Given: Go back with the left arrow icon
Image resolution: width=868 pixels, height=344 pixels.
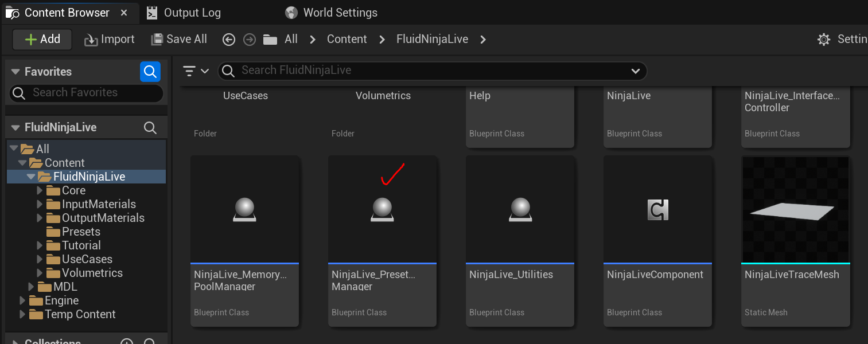Looking at the screenshot, I should pyautogui.click(x=229, y=39).
